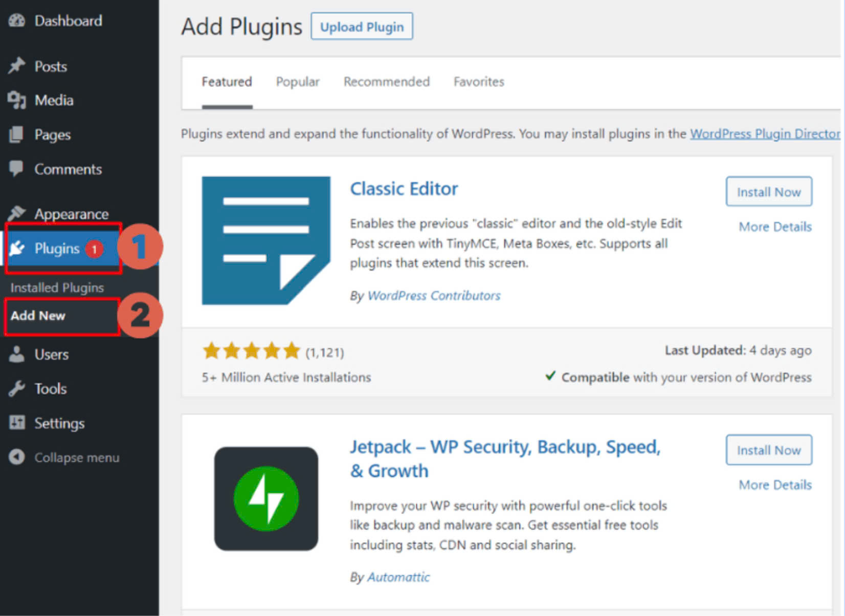Click the Media library icon
The image size is (845, 616).
(x=17, y=100)
